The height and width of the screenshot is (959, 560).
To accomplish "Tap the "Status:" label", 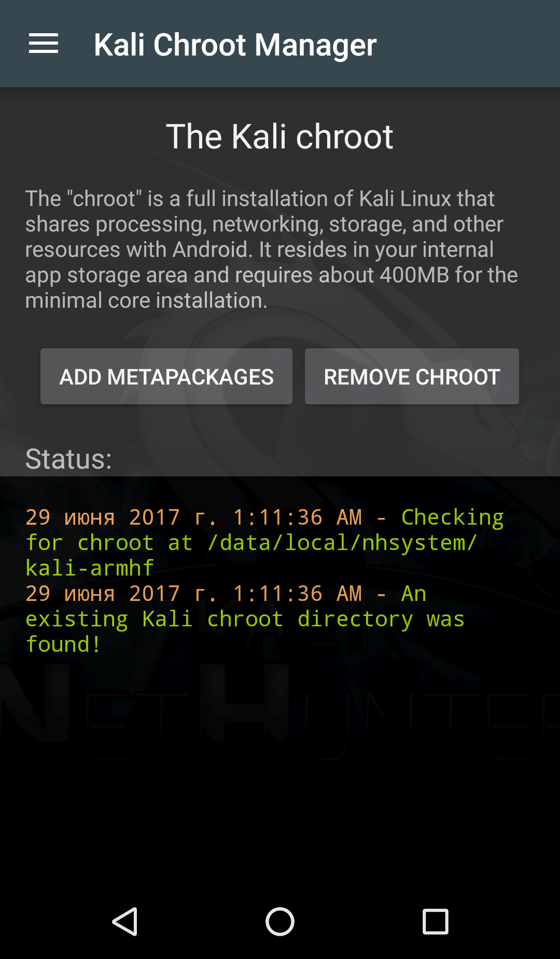I will (x=68, y=459).
